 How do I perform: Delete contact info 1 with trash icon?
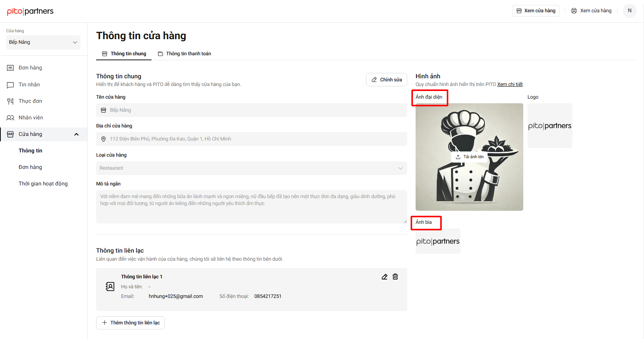[395, 277]
